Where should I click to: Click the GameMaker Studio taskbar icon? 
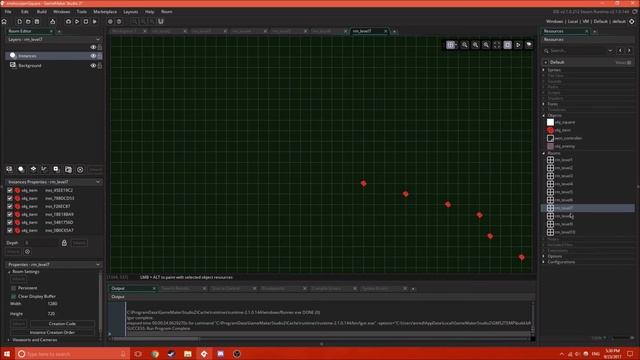(x=204, y=354)
